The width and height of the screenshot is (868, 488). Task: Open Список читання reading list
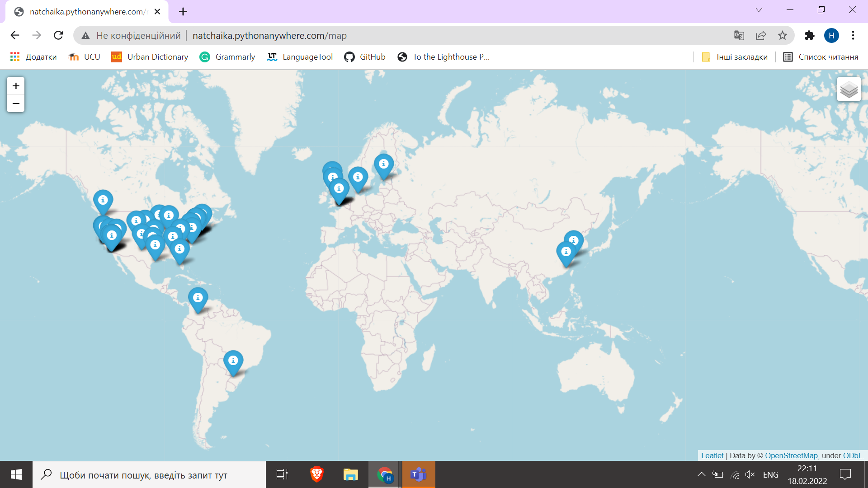coord(820,57)
